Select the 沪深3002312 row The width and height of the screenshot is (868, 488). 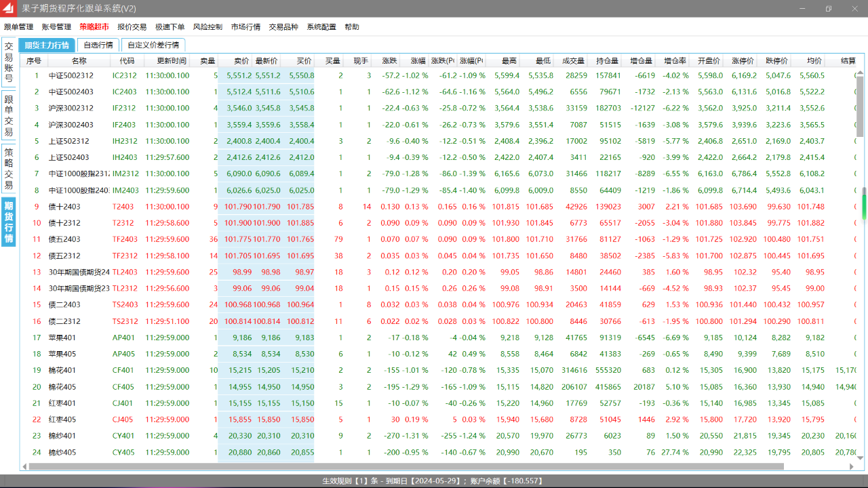tap(71, 108)
